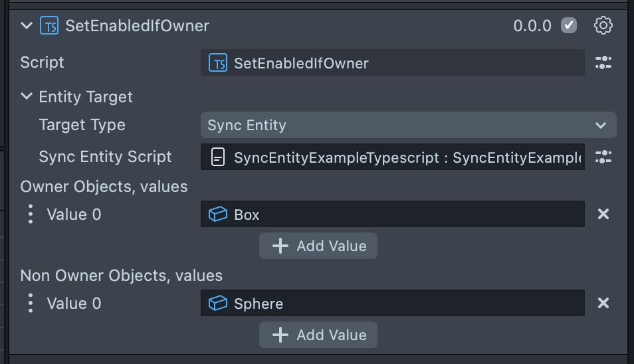Remove the Sphere value entry

pyautogui.click(x=603, y=303)
